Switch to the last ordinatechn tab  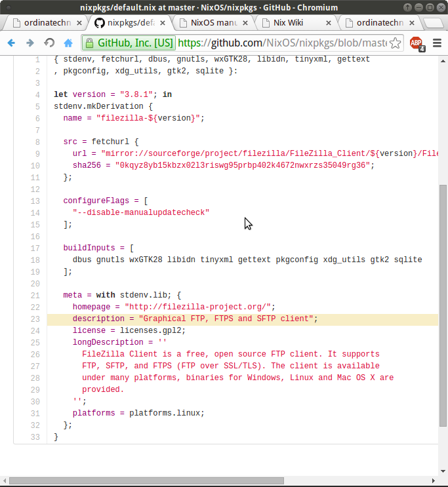(x=380, y=23)
